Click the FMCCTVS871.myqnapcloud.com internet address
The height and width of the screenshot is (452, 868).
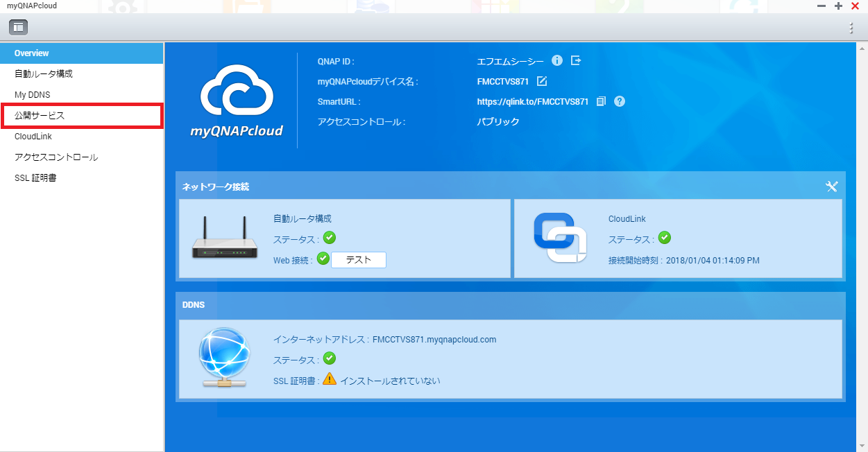pos(434,340)
